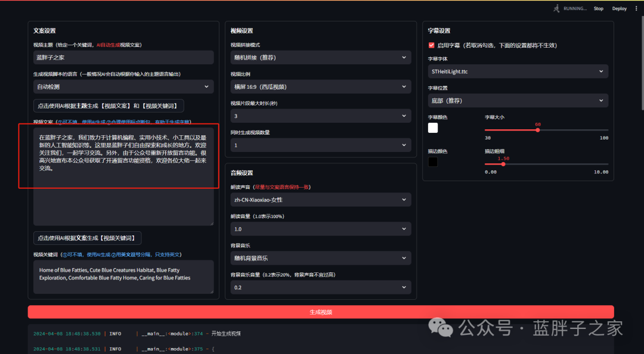Viewport: 644px width, 354px height.
Task: Click the button to generate 视频关键词 from the script
Action: [87, 238]
